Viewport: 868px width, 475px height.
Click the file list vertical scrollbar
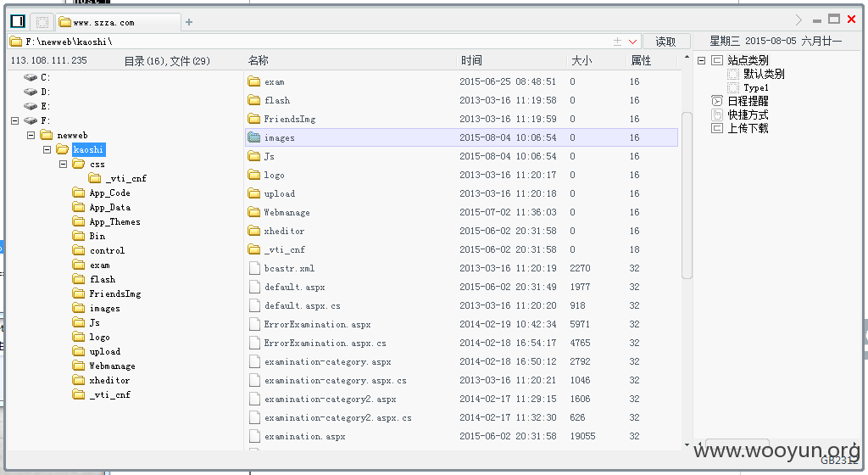687,195
